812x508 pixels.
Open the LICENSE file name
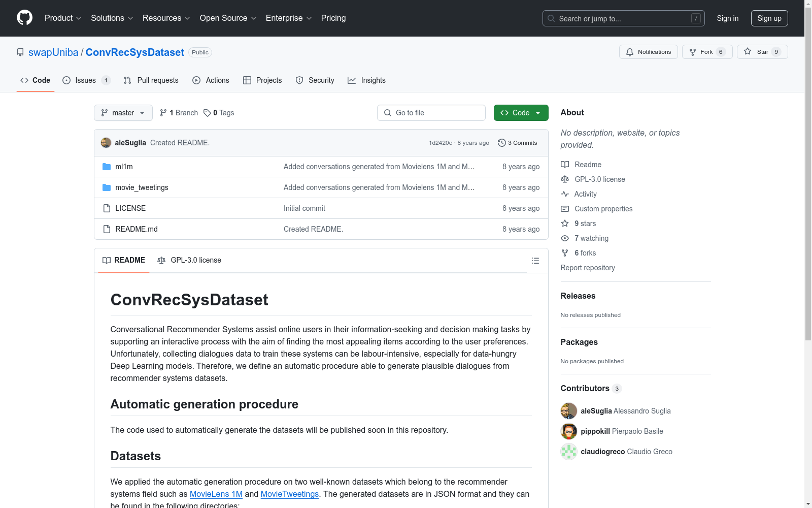point(130,208)
